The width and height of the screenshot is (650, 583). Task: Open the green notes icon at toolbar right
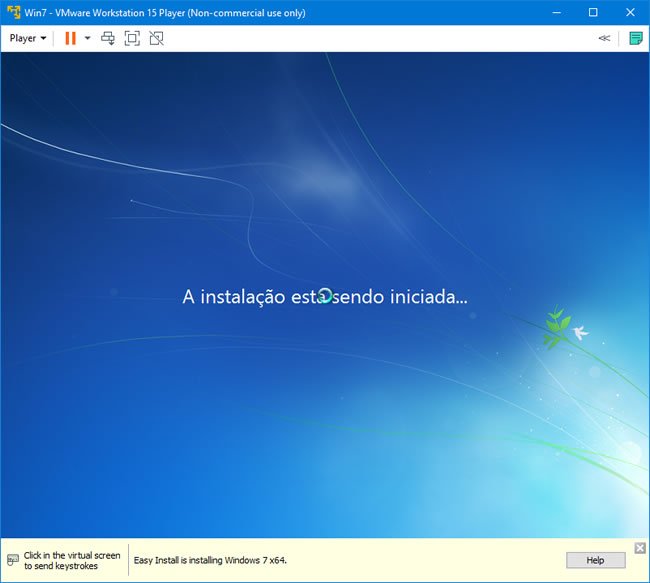tap(635, 38)
